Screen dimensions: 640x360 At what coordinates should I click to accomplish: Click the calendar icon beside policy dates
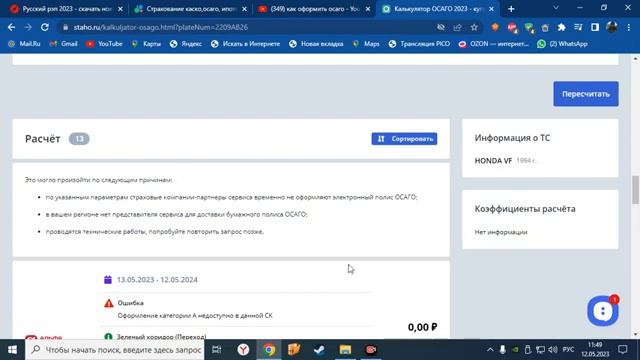pos(108,280)
